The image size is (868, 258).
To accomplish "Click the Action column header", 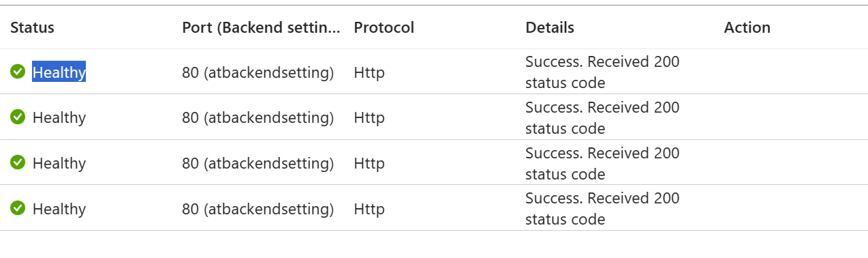I will [747, 27].
